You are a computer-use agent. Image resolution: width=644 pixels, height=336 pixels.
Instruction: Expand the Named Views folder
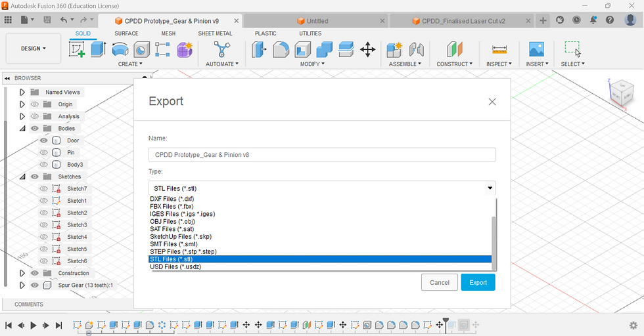(x=22, y=93)
